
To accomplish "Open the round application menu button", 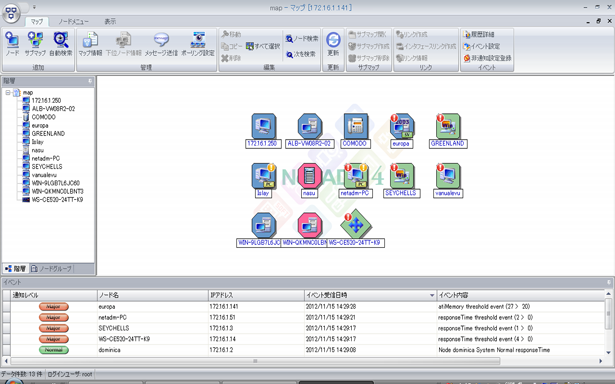I will (12, 12).
